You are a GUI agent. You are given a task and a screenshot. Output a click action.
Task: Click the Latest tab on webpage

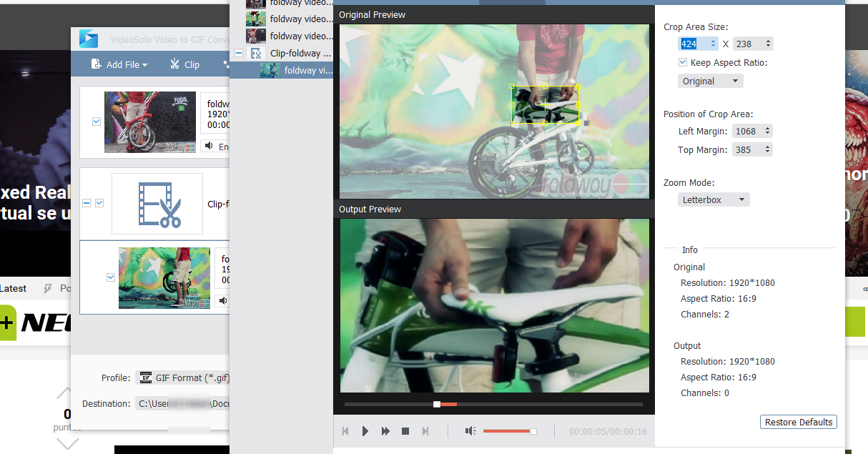pos(14,288)
